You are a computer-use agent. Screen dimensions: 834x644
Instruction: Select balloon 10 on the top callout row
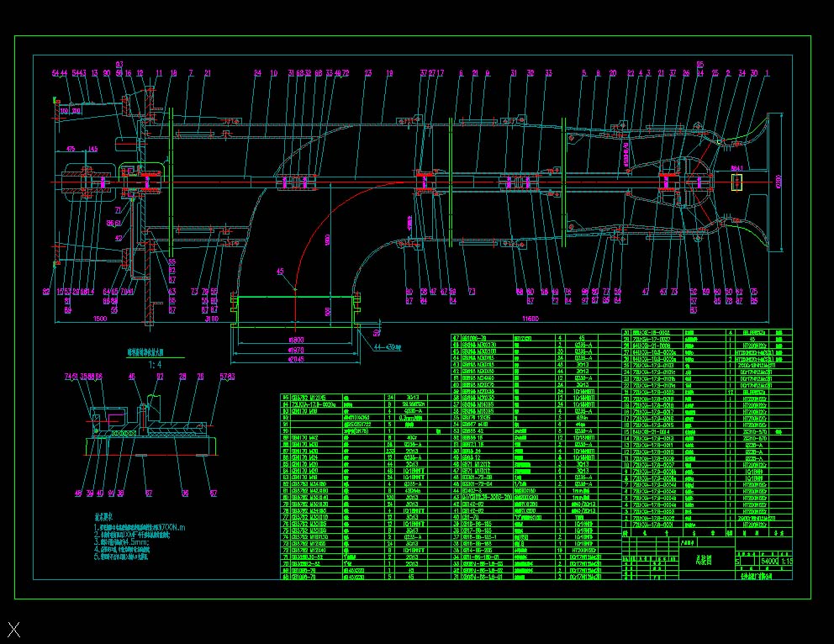tap(273, 73)
